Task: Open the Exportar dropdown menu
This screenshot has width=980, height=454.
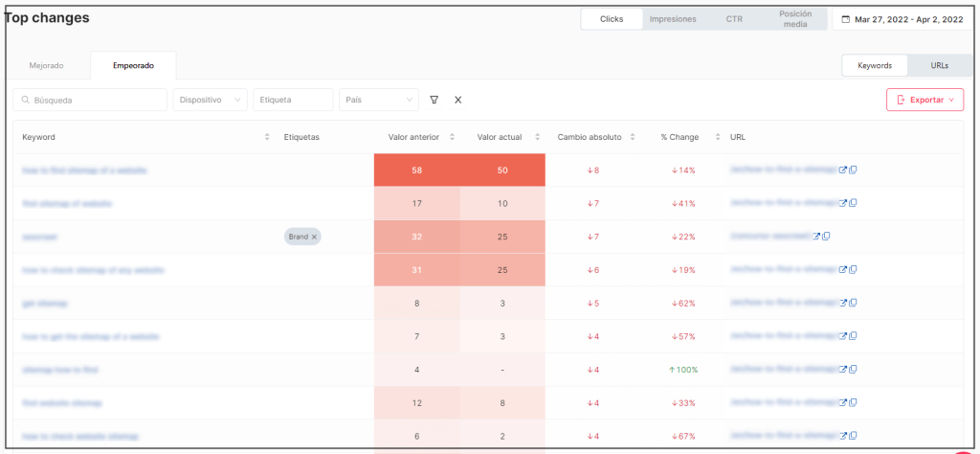Action: (924, 100)
